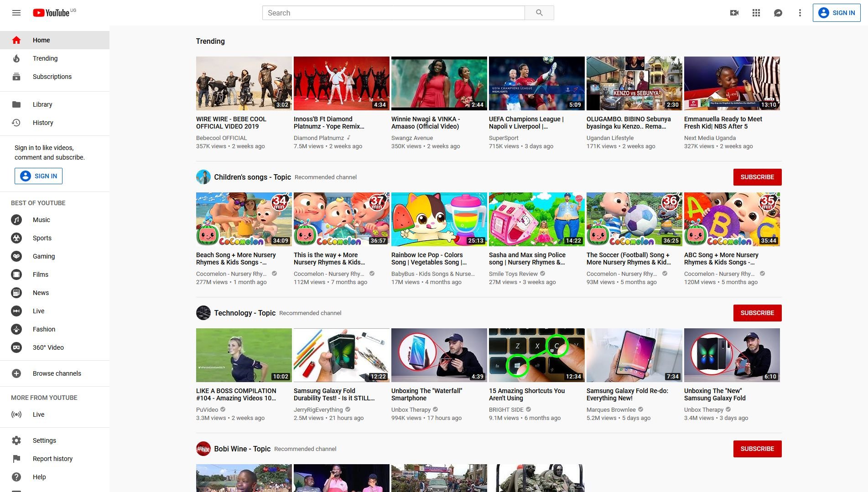Click the News category icon

16,293
